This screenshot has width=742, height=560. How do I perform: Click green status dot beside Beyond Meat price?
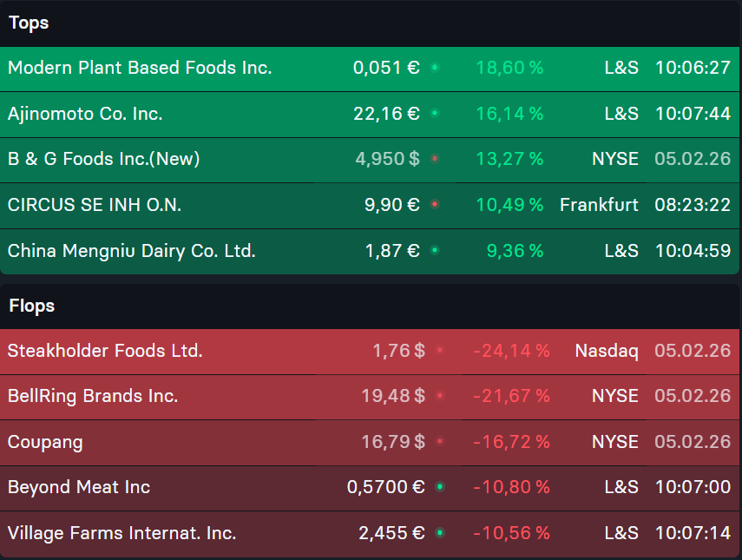coord(440,486)
